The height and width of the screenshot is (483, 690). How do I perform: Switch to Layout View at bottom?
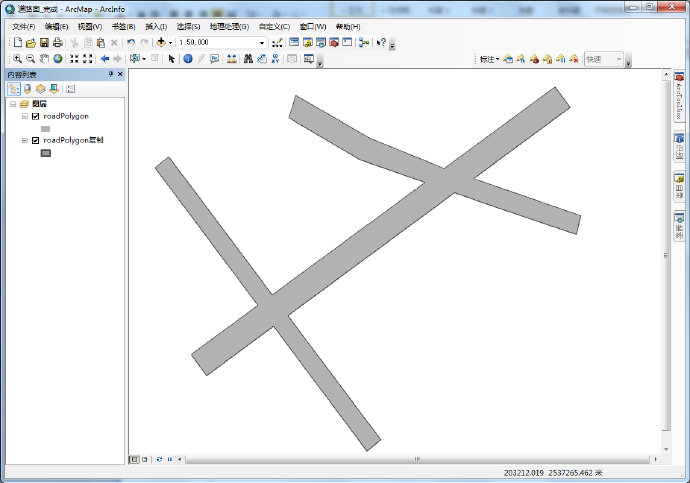(144, 459)
